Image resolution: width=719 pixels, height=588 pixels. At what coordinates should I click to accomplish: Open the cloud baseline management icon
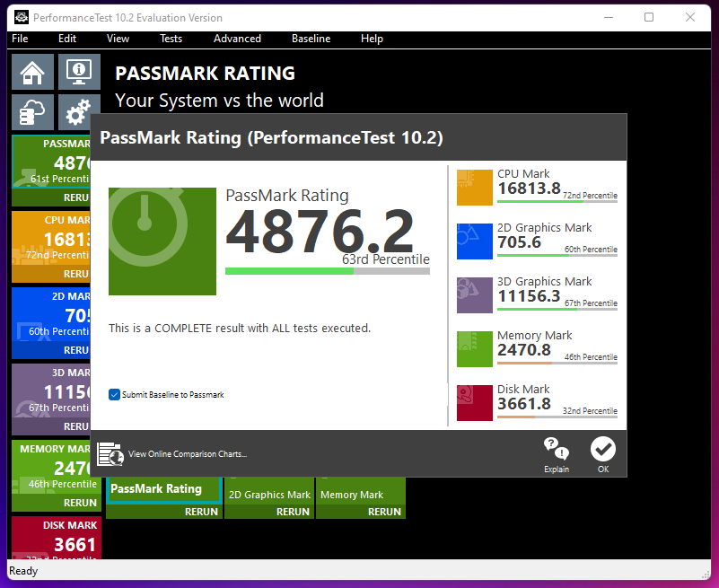[x=32, y=111]
